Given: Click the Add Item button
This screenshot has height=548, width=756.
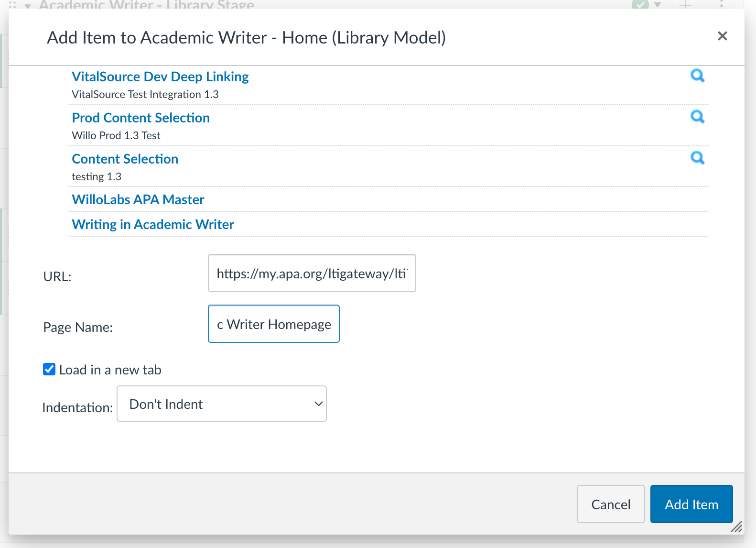Looking at the screenshot, I should point(691,504).
